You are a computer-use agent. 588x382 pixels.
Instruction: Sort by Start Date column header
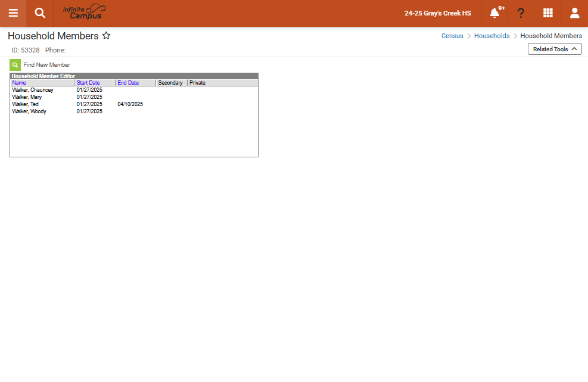tap(88, 83)
